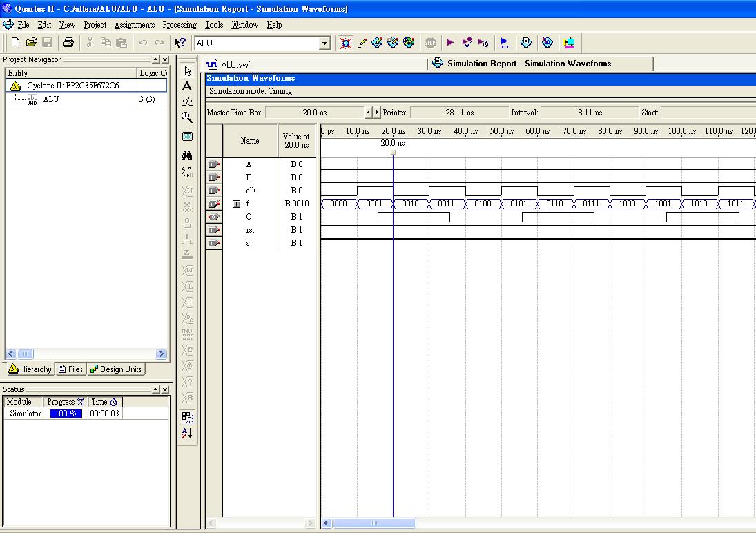Screen dimensions: 756x533
Task: Click the Text tool 'A' icon
Action: coord(187,86)
